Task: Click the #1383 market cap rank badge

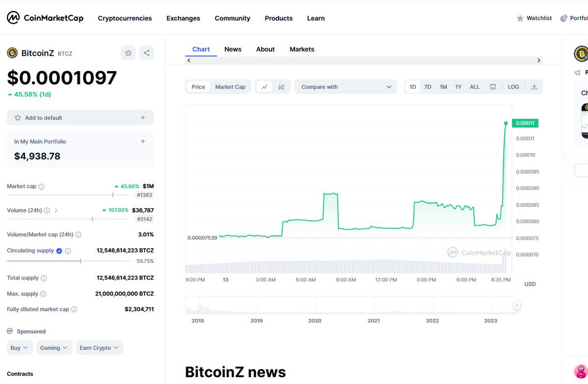Action: click(146, 195)
